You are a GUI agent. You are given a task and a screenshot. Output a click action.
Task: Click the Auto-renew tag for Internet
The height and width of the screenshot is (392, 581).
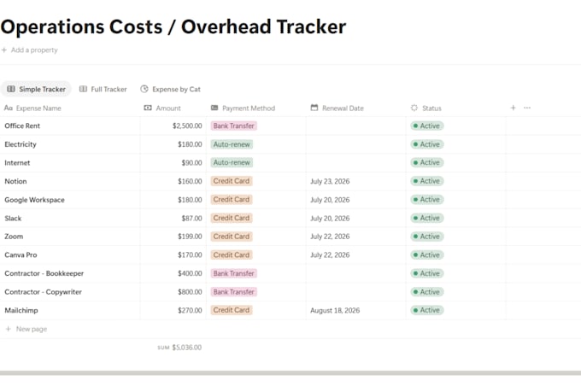click(x=232, y=162)
